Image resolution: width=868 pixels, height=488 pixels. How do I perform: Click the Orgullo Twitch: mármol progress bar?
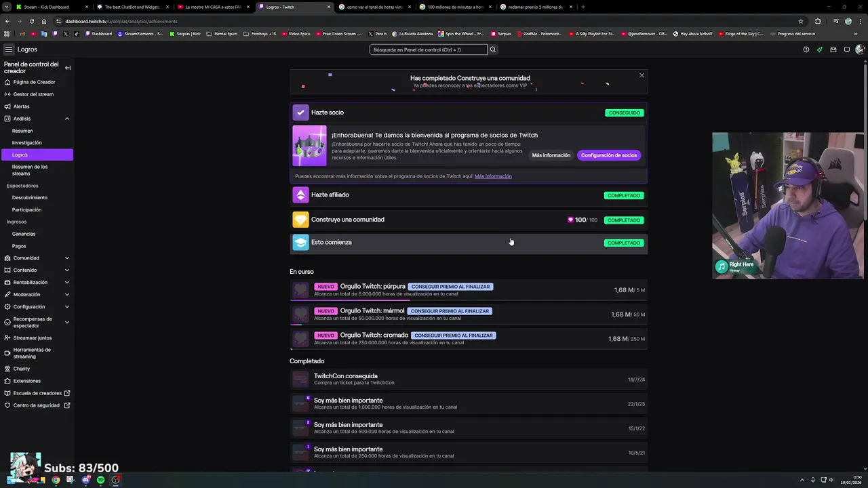469,324
